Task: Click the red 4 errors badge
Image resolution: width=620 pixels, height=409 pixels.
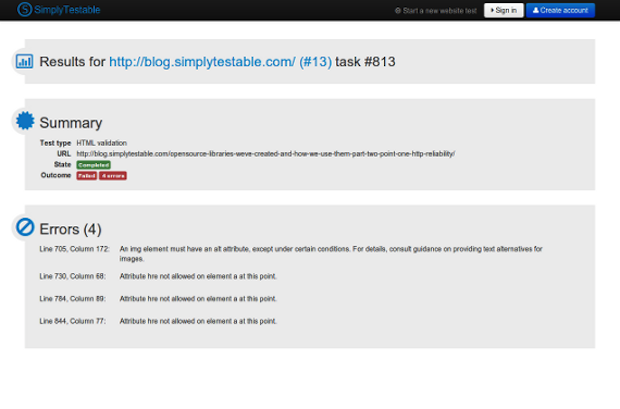Action: click(113, 176)
